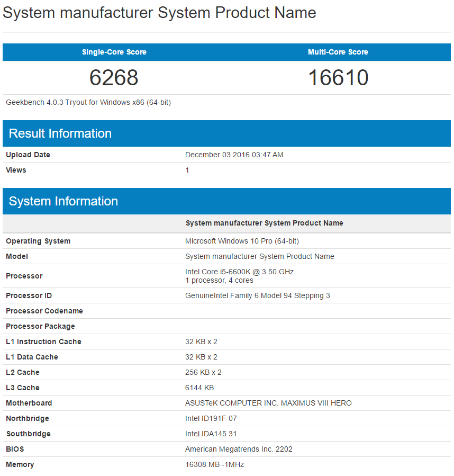The width and height of the screenshot is (454, 476).
Task: Select the date December 03 2016 03:47 AM
Action: pos(234,155)
